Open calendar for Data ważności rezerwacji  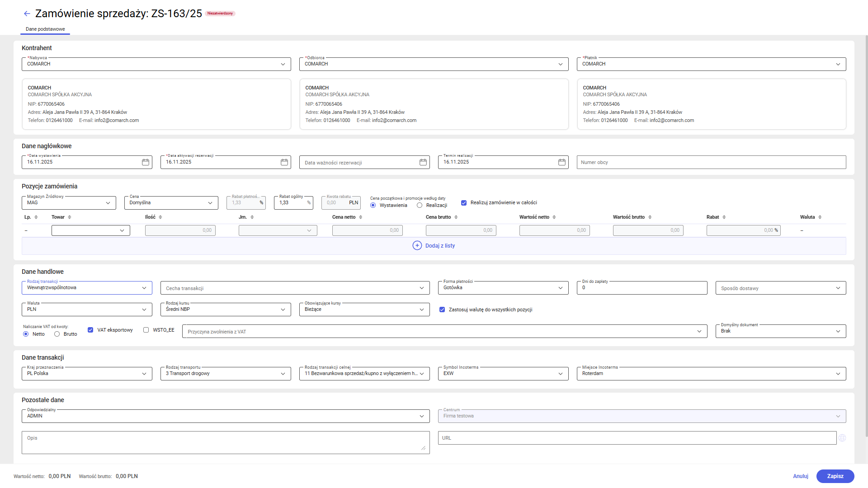point(423,162)
